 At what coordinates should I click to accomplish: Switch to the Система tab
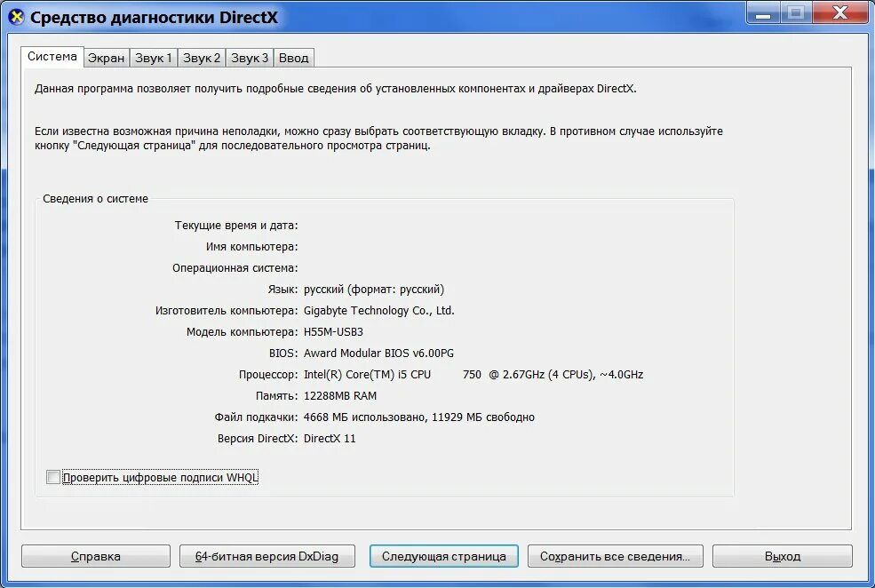52,56
